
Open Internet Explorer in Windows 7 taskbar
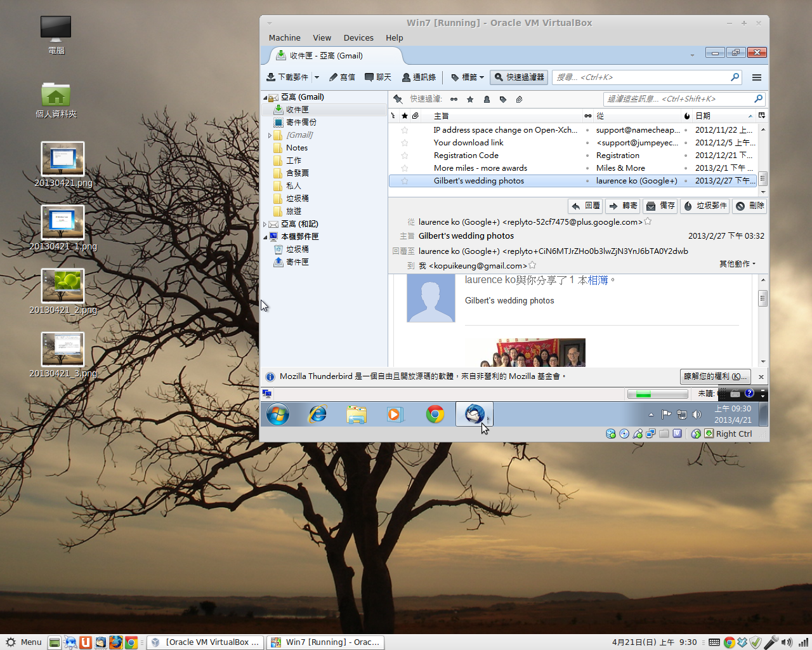[317, 415]
